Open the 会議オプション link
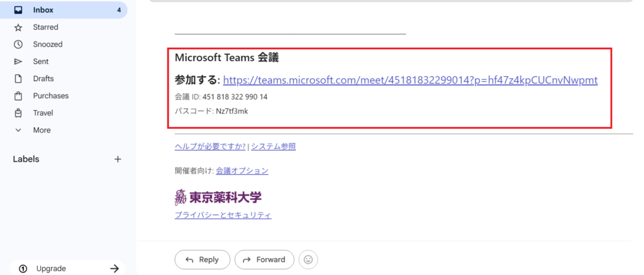The height and width of the screenshot is (275, 644). point(242,171)
